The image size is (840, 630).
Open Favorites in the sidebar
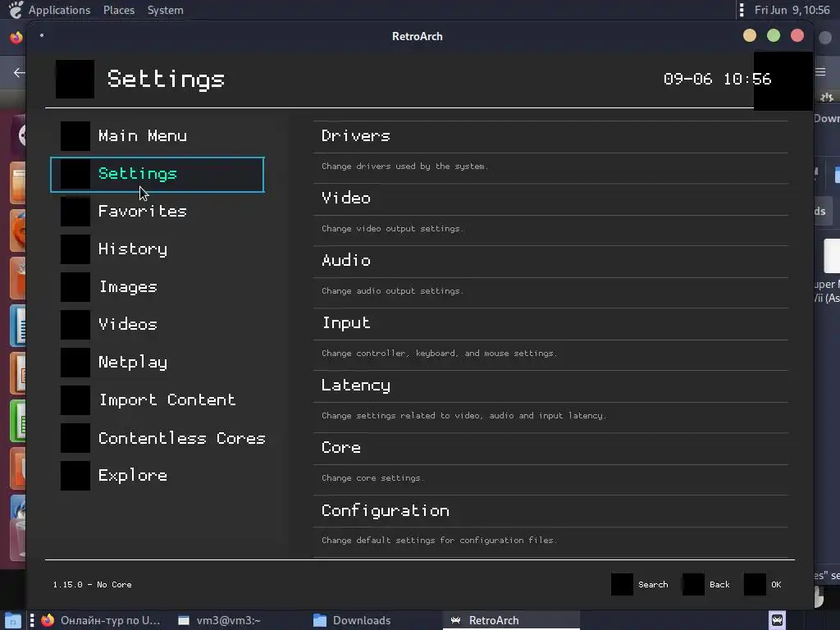157,212
